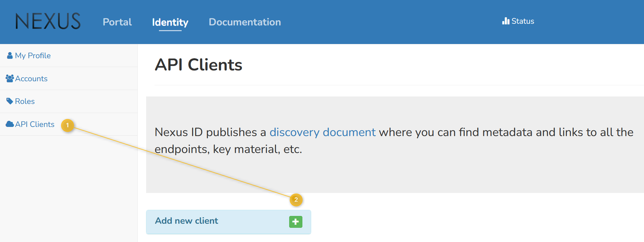Open the Portal tab
The image size is (644, 242).
pos(117,22)
